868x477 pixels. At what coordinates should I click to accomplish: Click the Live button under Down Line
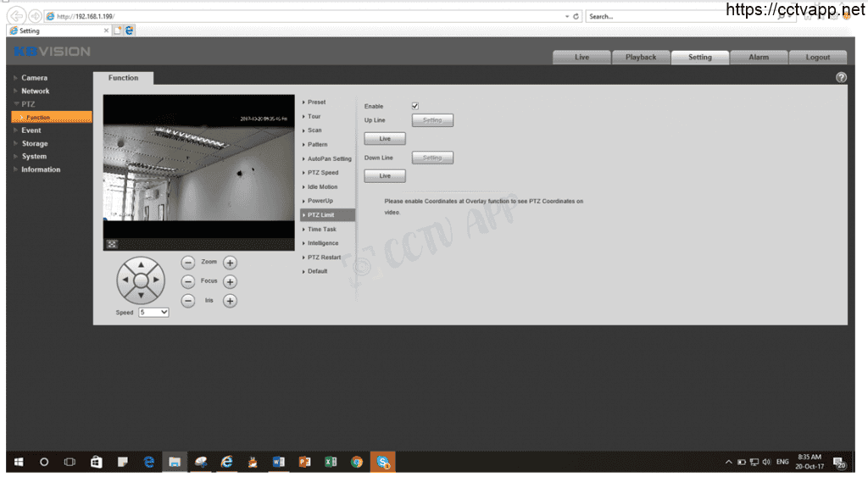click(x=385, y=176)
